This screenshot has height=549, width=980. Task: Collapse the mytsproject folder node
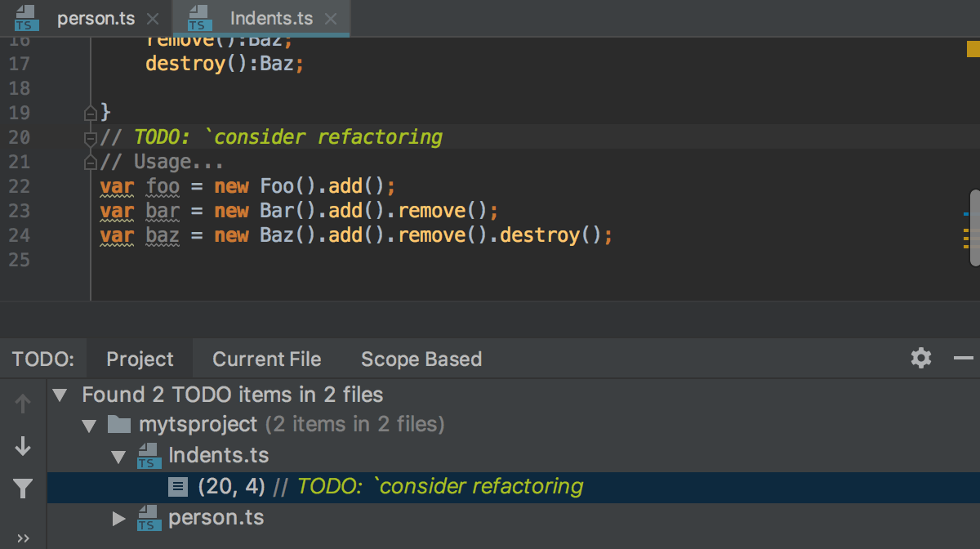click(x=88, y=425)
